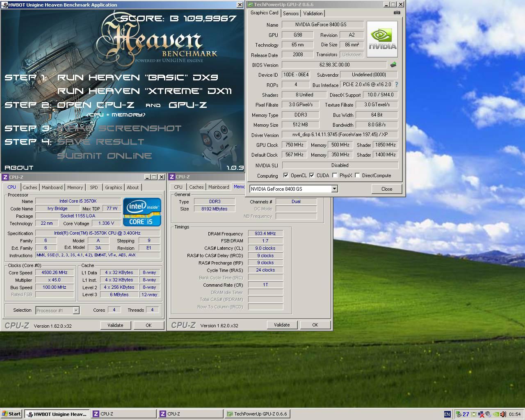Minimize the GPU-Z window

386,5
